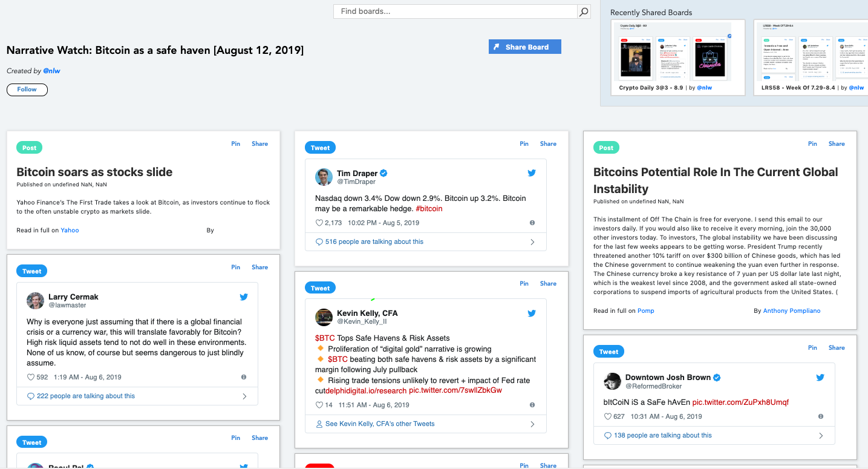The width and height of the screenshot is (868, 469).
Task: Click Downtown Josh Brown's verified badge
Action: point(717,378)
